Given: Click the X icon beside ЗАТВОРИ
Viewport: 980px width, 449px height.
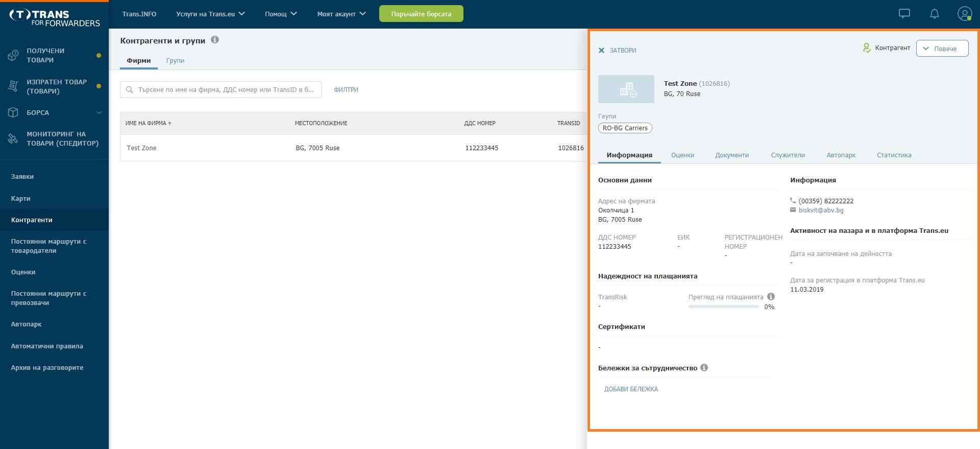Looking at the screenshot, I should [601, 50].
